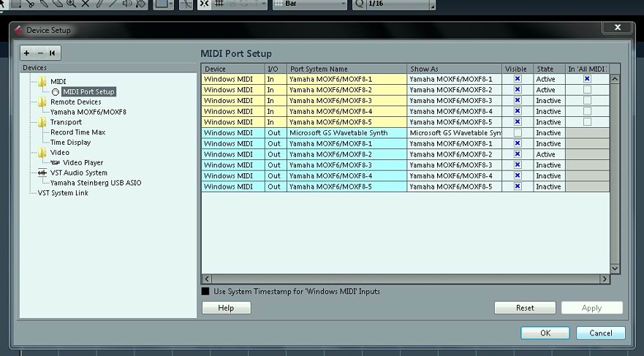Select the Split scissors tool in toolbar
Viewport: 644px width, 356px height.
(30, 4)
